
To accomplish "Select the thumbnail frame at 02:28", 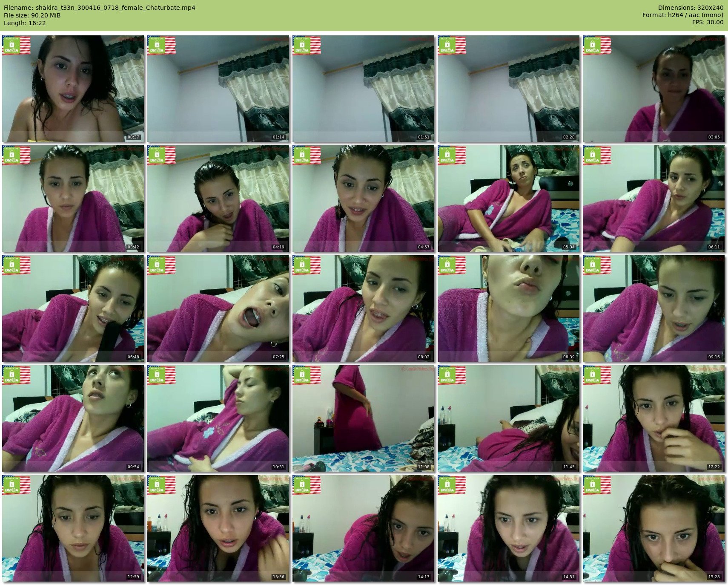I will [x=508, y=89].
